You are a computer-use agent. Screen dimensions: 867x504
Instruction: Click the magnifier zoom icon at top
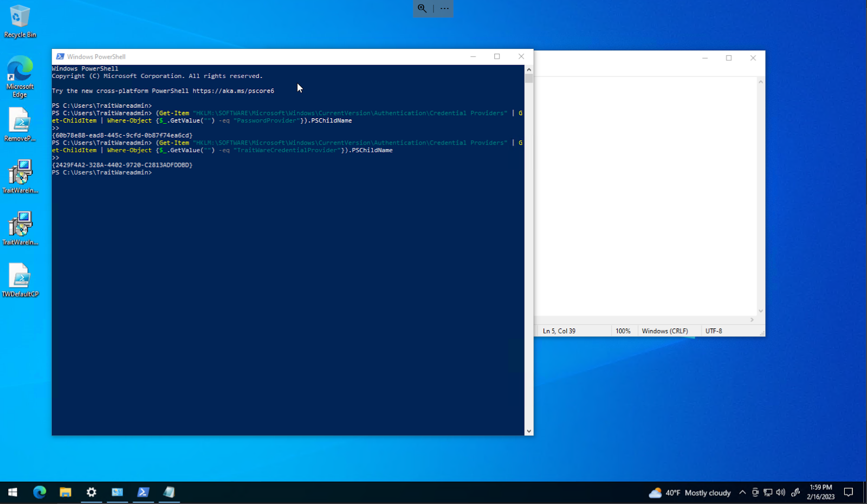[422, 8]
